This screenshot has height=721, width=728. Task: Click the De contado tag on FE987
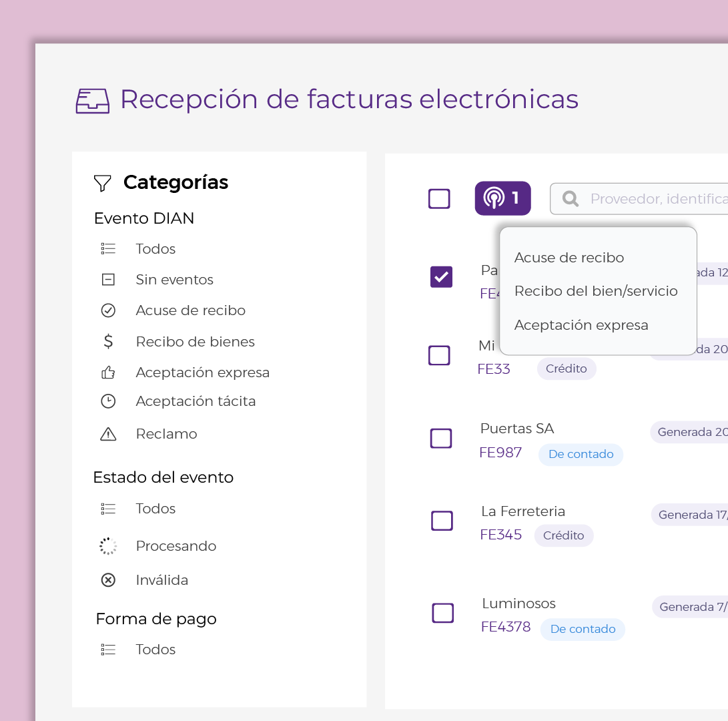pyautogui.click(x=581, y=455)
